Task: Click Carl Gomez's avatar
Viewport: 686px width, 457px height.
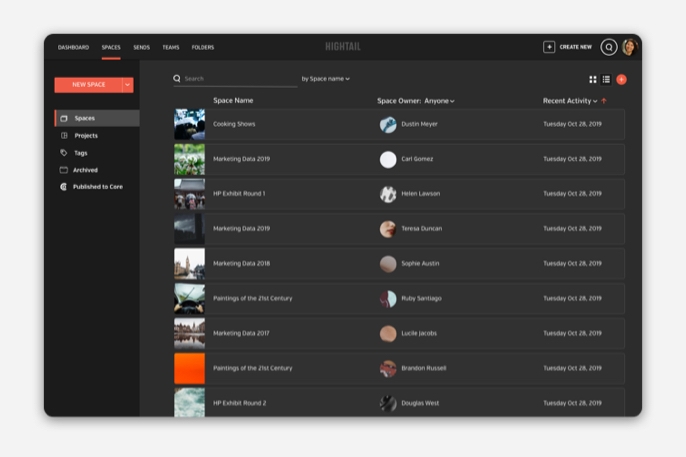Action: 388,160
